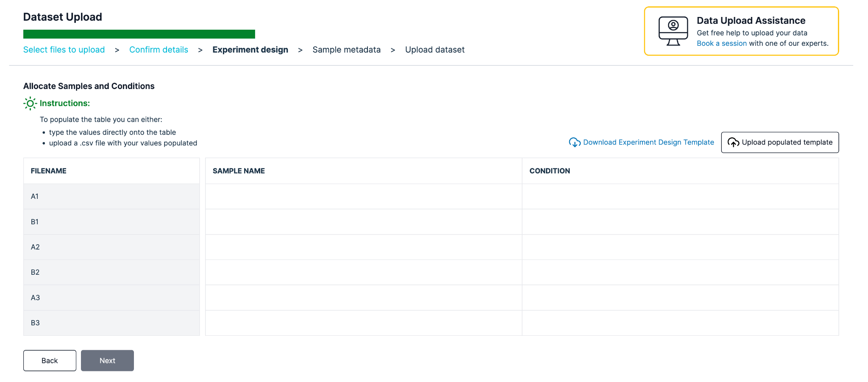Return to the Confirm details step
The height and width of the screenshot is (382, 868).
pyautogui.click(x=159, y=50)
